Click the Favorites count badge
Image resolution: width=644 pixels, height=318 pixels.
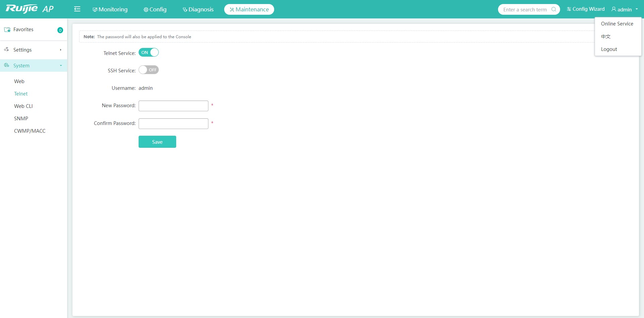[x=60, y=30]
